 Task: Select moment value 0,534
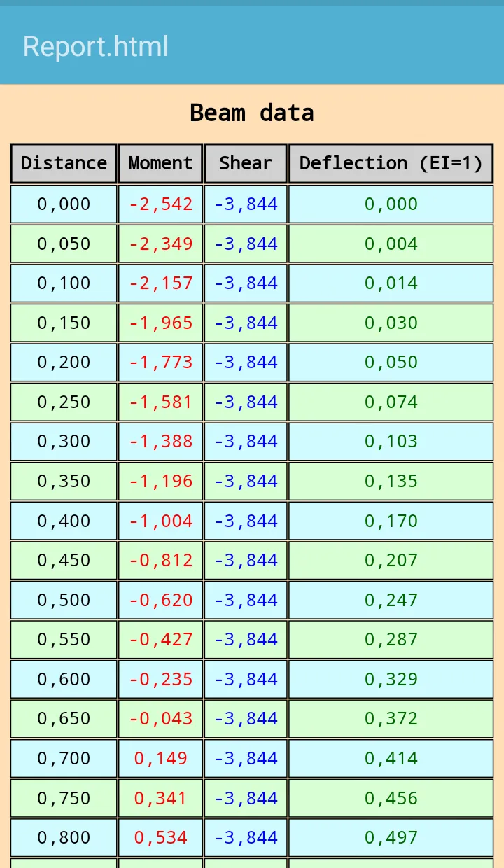coord(160,837)
